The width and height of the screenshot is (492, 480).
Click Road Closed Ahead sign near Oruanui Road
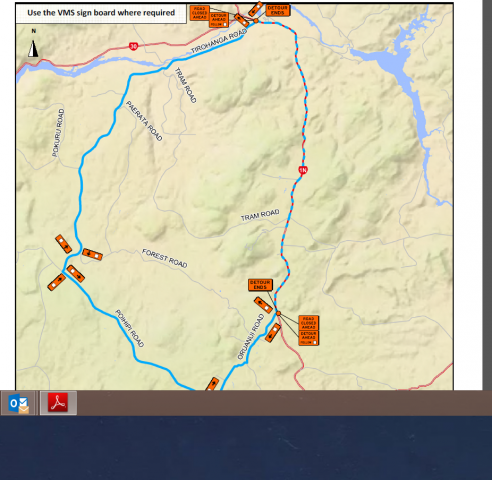308,323
